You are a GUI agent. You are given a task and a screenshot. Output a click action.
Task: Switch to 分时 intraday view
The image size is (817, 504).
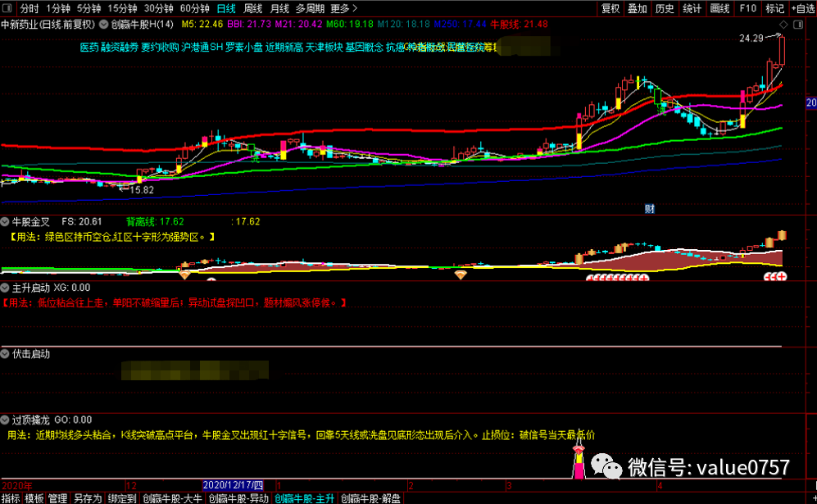click(30, 8)
